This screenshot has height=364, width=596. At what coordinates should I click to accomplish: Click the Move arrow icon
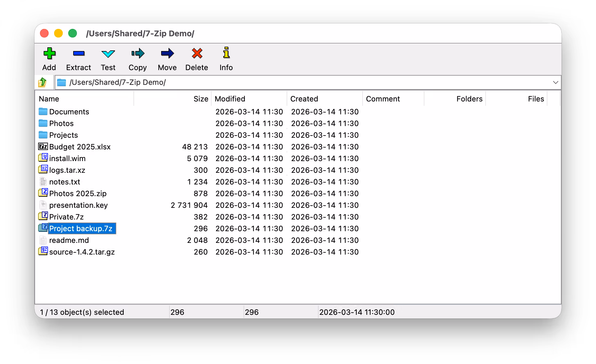coord(167,53)
